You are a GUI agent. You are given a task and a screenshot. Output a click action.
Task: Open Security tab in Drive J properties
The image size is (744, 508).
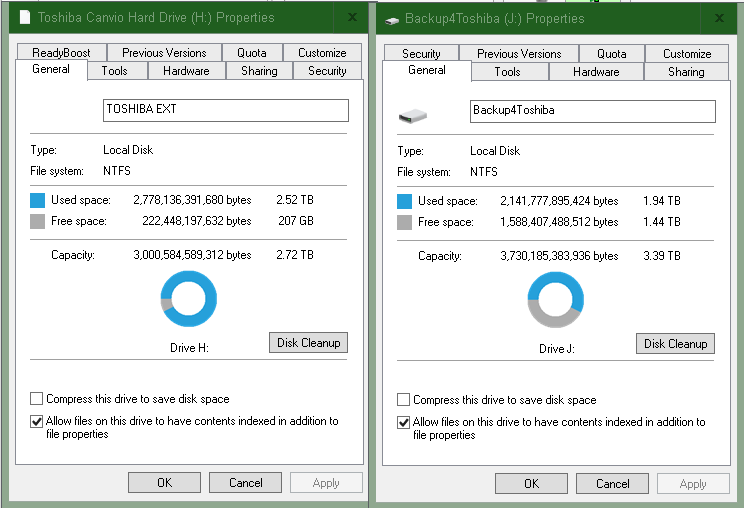(x=421, y=53)
